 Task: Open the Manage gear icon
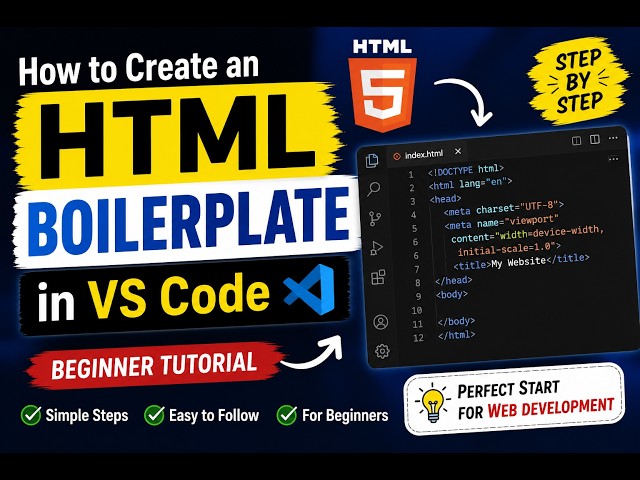382,351
